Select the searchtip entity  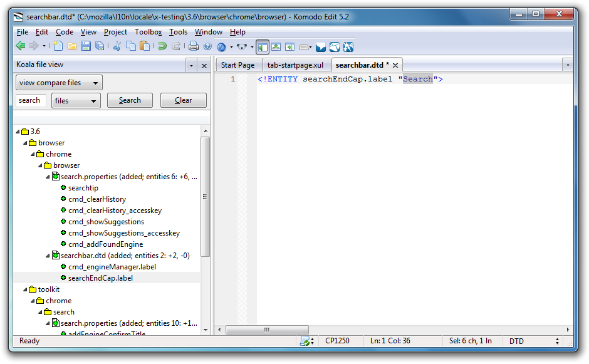coord(83,188)
